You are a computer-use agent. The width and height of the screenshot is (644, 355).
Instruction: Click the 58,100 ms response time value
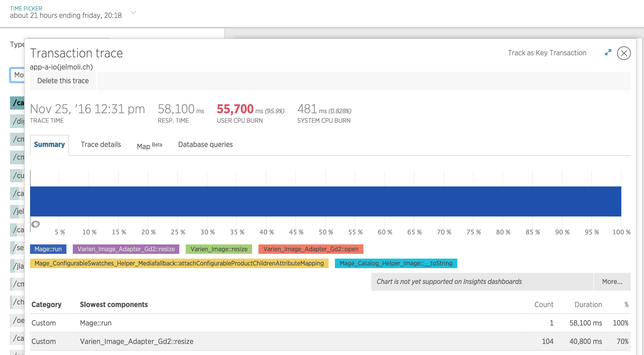pyautogui.click(x=181, y=109)
